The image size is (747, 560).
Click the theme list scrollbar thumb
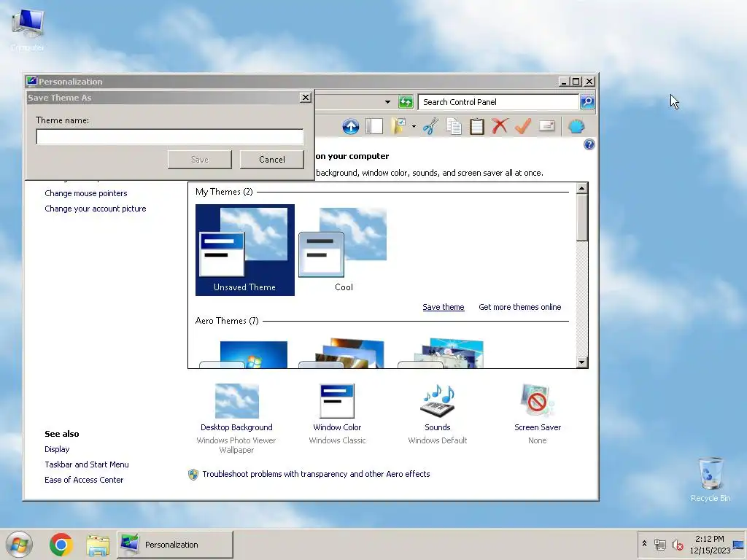(581, 217)
